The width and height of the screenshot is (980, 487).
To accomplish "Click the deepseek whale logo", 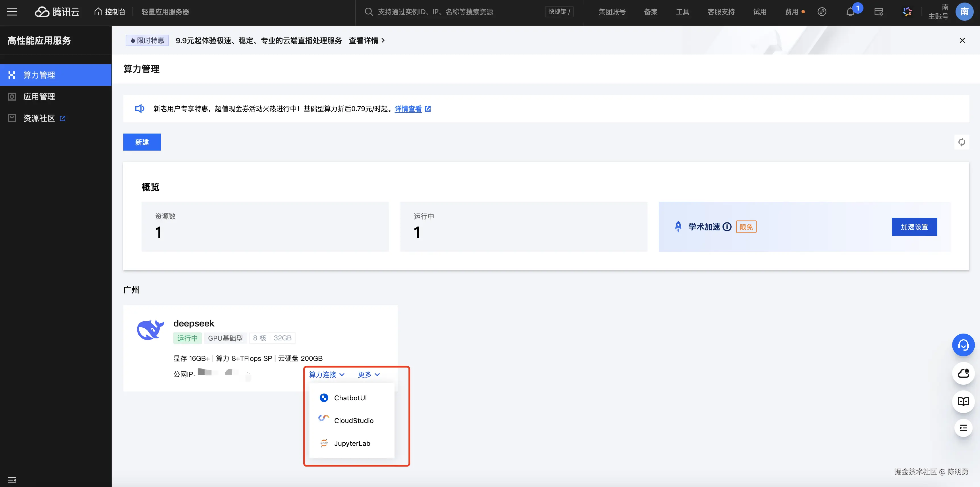I will [x=150, y=330].
